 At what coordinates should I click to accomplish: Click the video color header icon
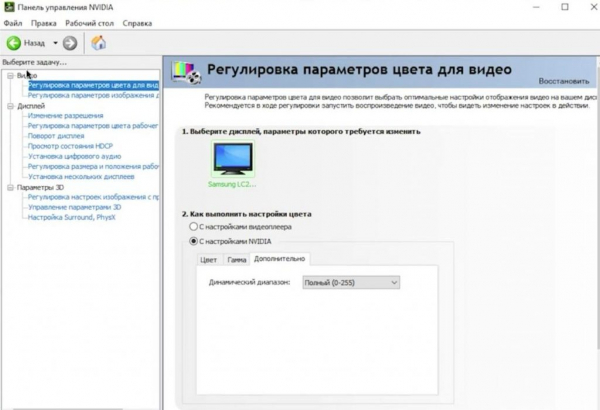point(186,72)
